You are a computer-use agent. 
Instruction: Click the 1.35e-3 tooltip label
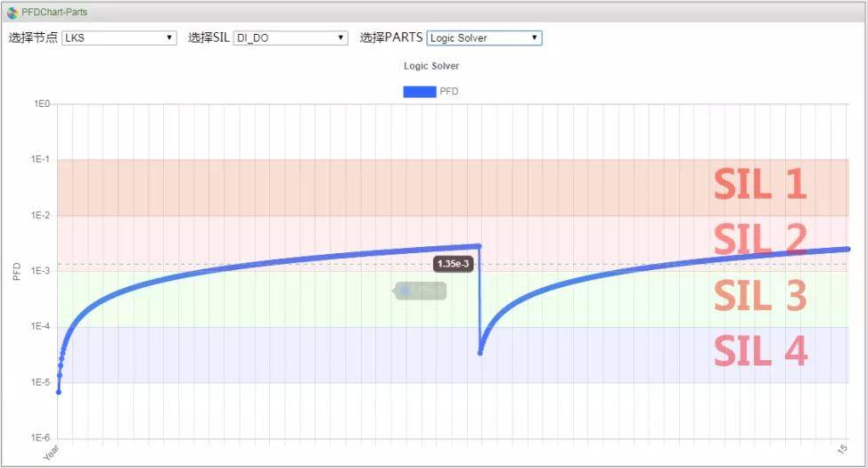(x=454, y=264)
